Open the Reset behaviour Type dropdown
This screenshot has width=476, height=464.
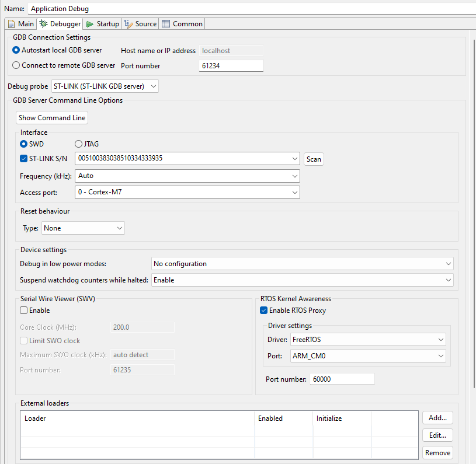click(x=119, y=228)
